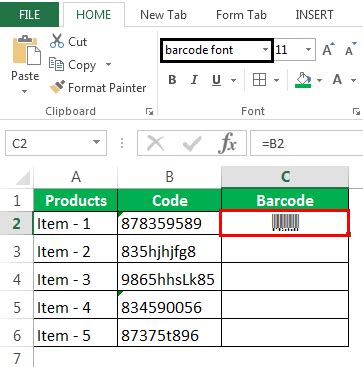Select the Code header cell
Screen dimensions: 363x367
[169, 201]
